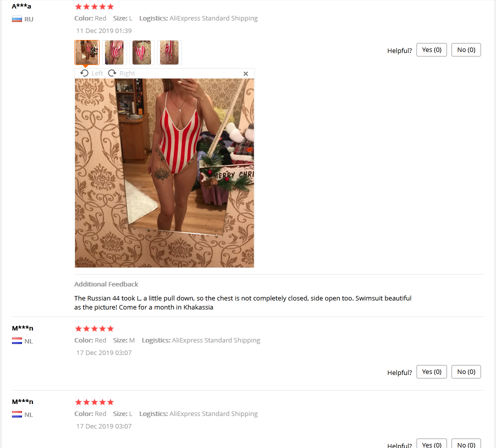The width and height of the screenshot is (496, 448).
Task: Click the enlarged swimsuit review photo
Action: (164, 173)
